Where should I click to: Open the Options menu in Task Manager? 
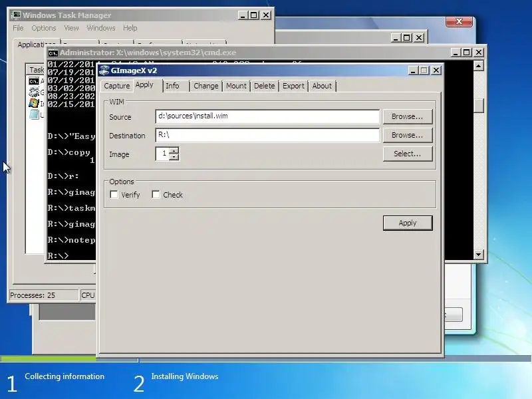[44, 28]
